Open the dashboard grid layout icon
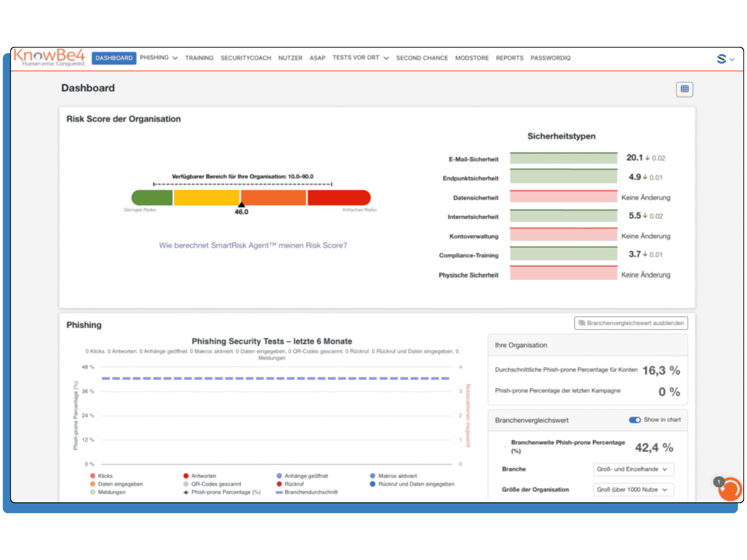 click(684, 89)
